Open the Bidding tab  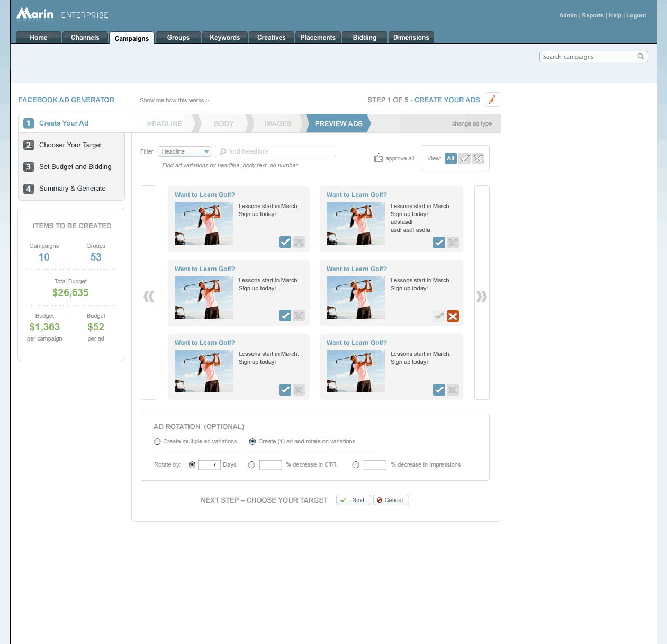click(x=364, y=38)
